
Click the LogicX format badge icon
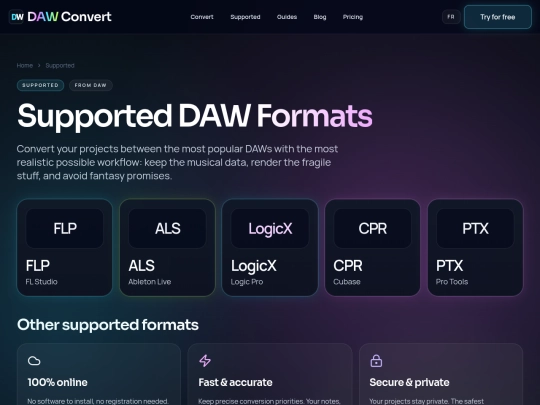coord(270,228)
